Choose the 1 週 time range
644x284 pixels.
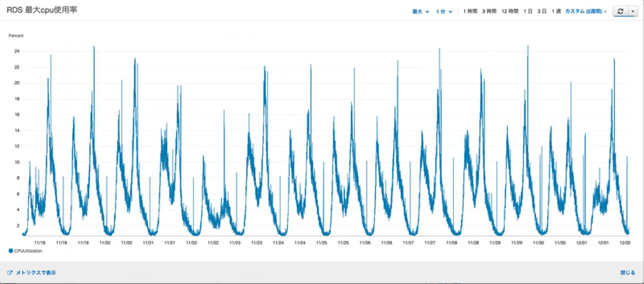click(x=556, y=12)
